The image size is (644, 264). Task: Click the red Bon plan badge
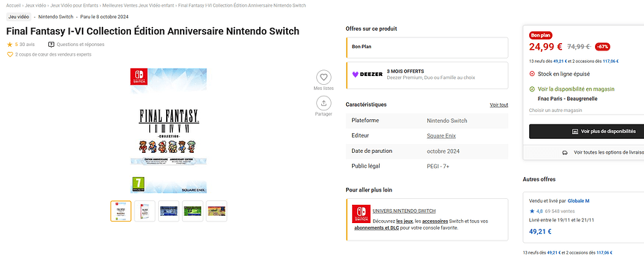click(x=541, y=35)
